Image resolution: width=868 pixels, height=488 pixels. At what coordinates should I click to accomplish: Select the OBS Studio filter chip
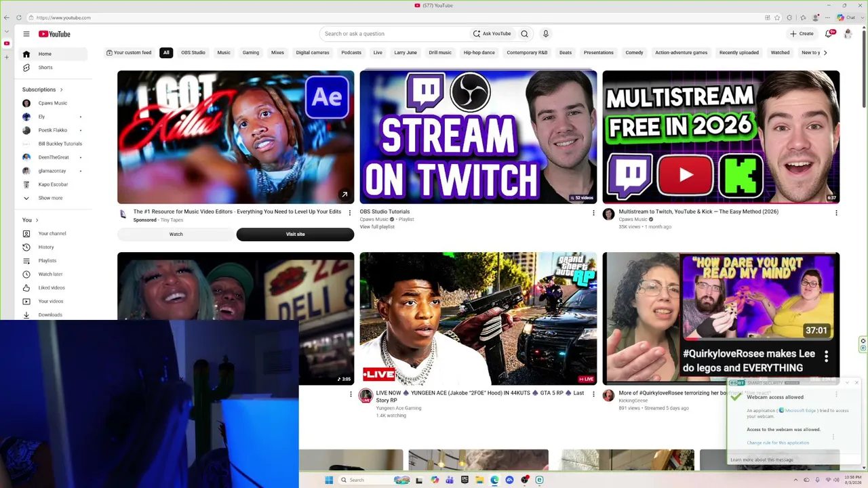pos(193,52)
